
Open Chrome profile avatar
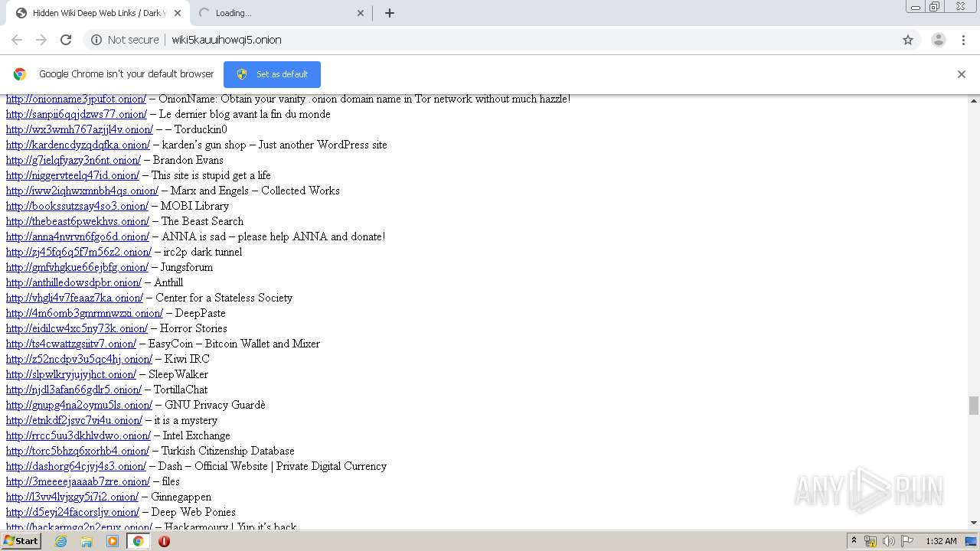pyautogui.click(x=939, y=40)
